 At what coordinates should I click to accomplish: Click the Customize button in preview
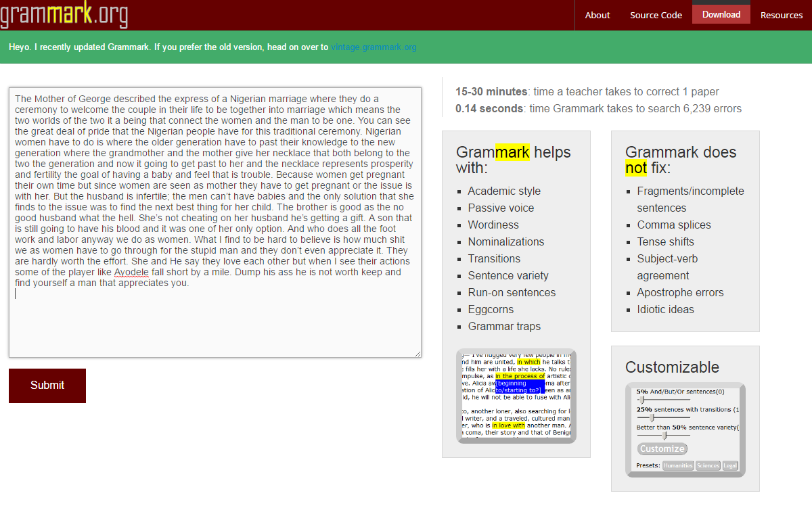(662, 449)
